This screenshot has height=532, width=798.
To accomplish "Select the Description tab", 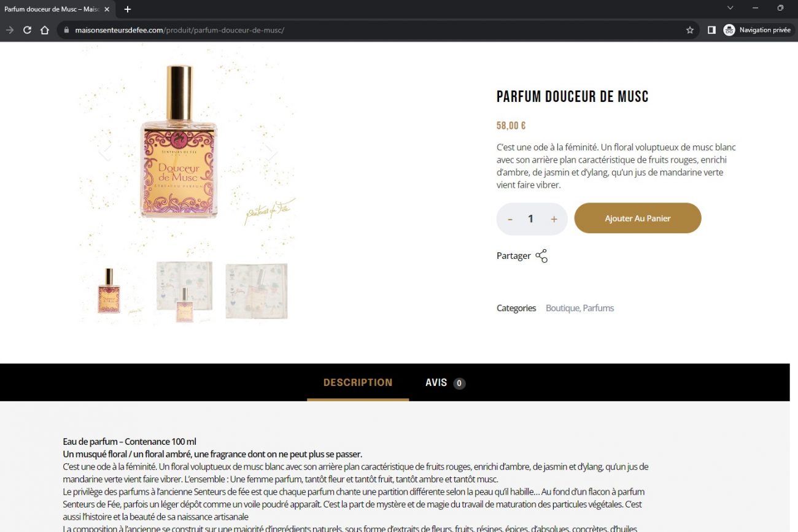I will 358,382.
